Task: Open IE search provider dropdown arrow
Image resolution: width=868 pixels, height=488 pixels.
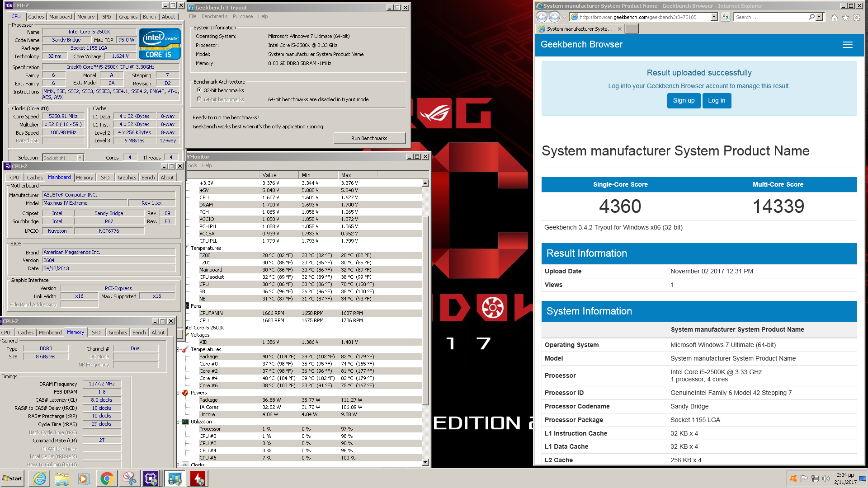Action: tap(819, 17)
